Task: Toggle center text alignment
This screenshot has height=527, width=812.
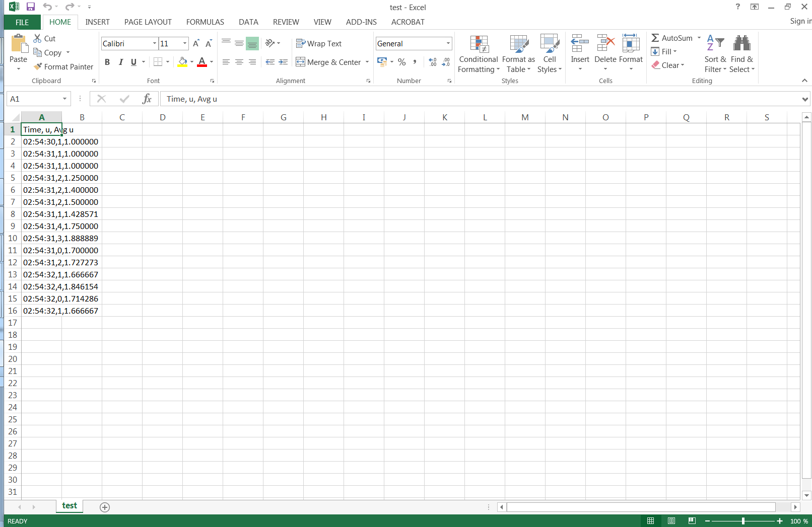Action: [x=239, y=62]
